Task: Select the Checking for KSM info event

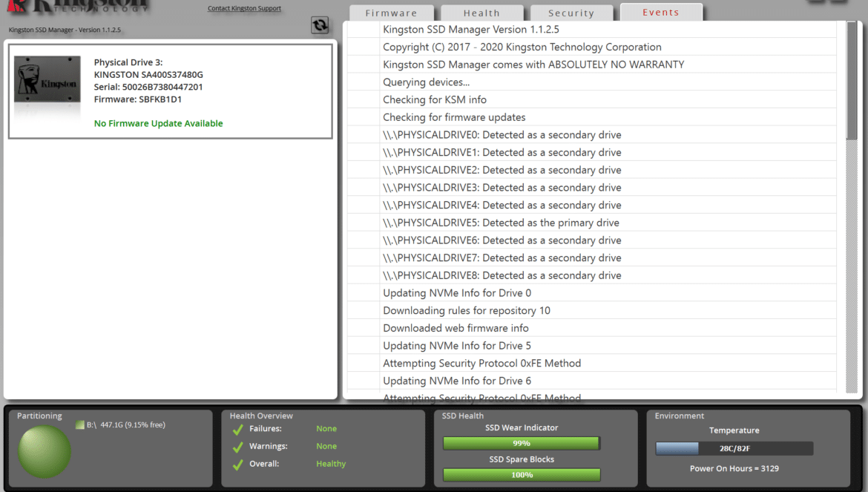Action: [x=592, y=99]
